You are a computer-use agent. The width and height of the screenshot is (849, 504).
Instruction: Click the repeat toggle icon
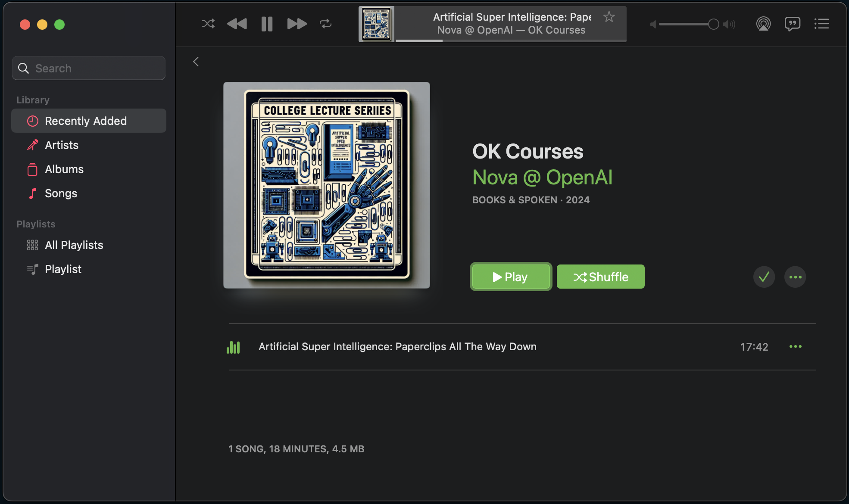[x=326, y=23]
